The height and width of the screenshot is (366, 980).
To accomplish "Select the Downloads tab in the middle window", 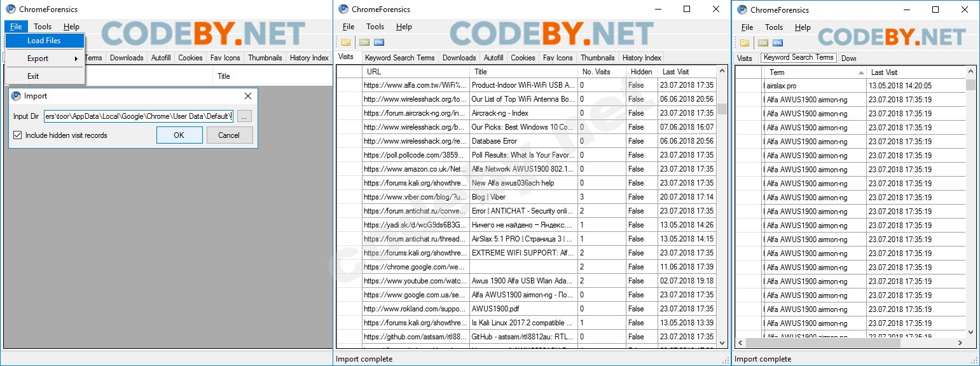I will [x=459, y=57].
